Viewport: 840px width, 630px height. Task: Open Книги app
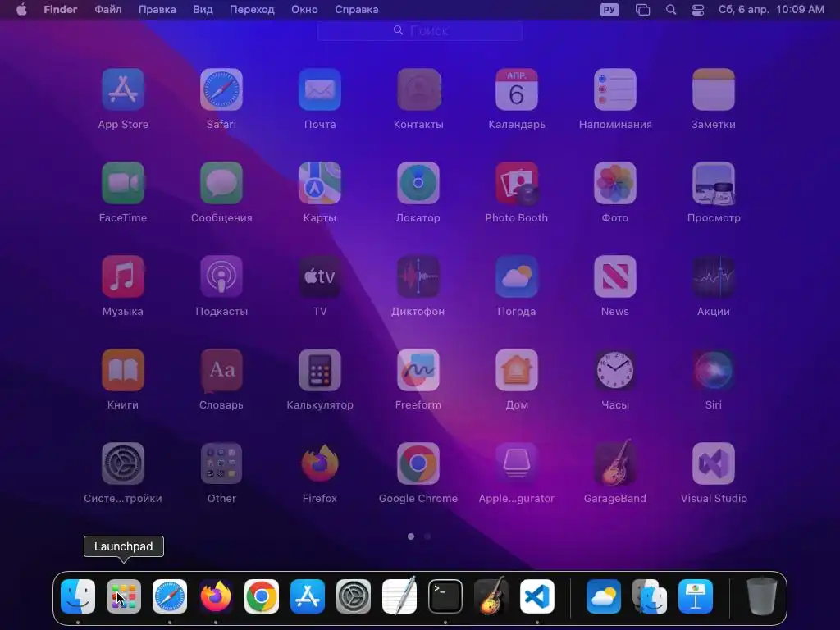pos(123,370)
